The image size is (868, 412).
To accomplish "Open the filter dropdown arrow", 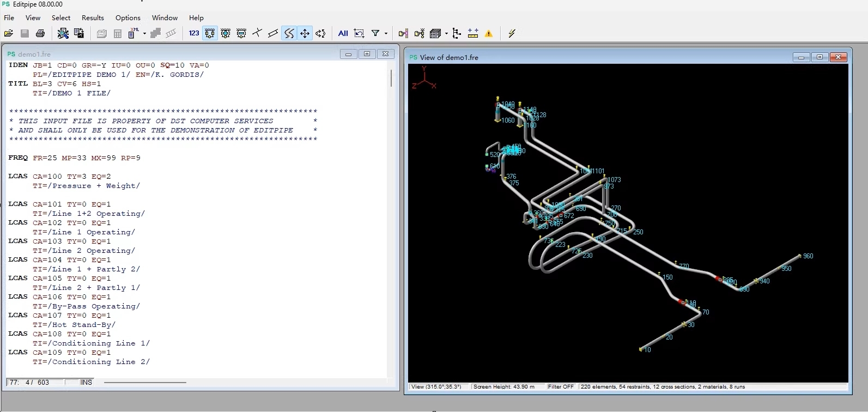I will 386,33.
